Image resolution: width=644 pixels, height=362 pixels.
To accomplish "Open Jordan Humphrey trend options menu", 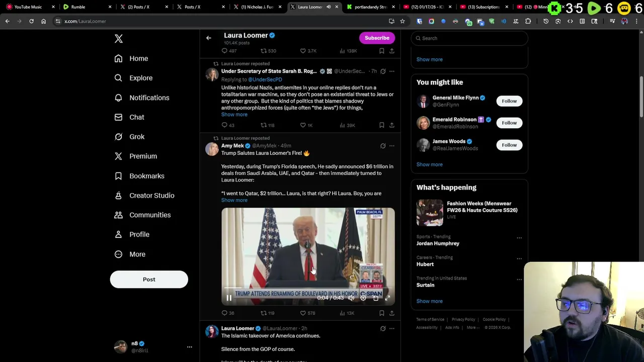I will click(x=519, y=238).
